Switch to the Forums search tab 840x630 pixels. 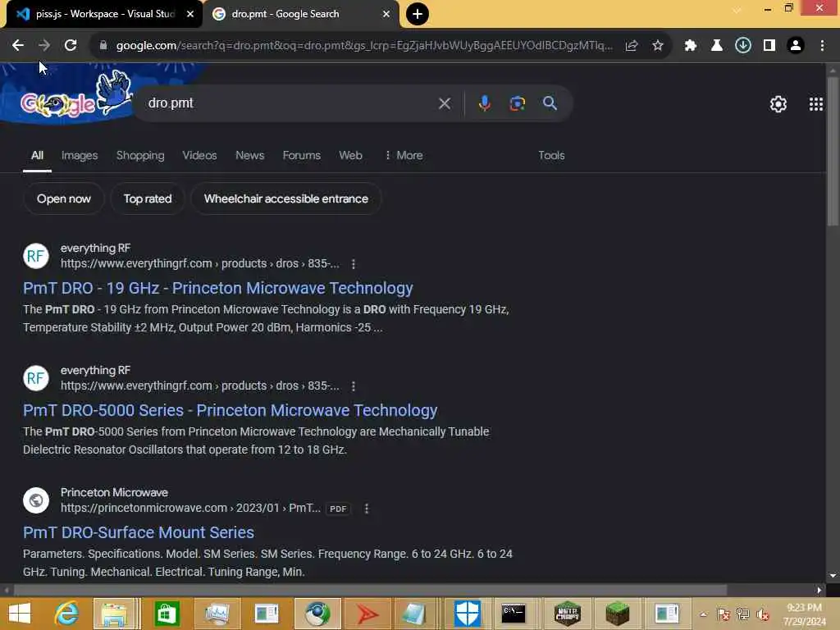coord(302,155)
